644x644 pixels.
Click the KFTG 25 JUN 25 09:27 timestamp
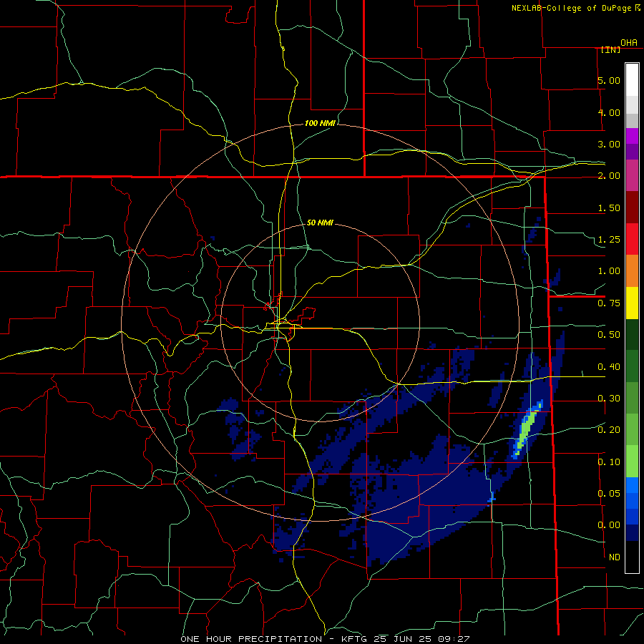pyautogui.click(x=406, y=639)
